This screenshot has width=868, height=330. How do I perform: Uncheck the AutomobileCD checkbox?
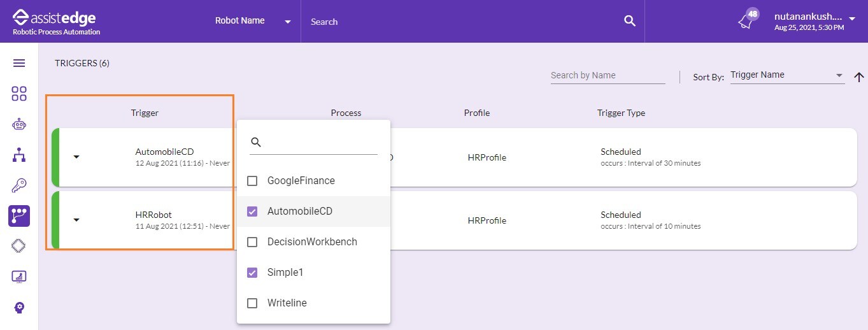(252, 212)
